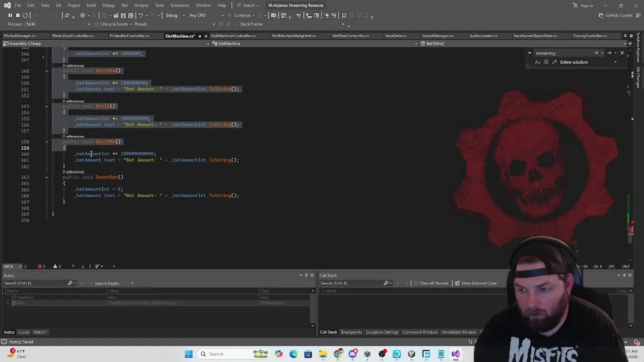The height and width of the screenshot is (362, 644).
Task: Expand the 'this' row in Autos
Action: (8, 303)
